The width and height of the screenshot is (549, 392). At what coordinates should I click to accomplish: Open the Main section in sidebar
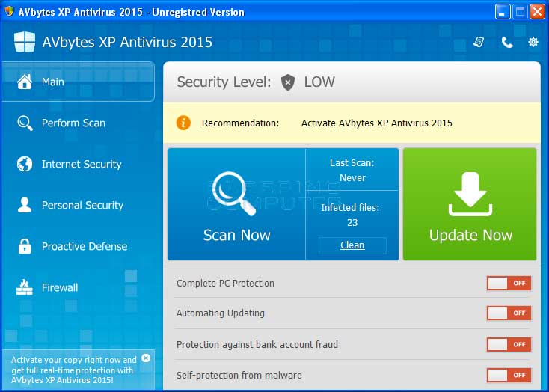78,82
